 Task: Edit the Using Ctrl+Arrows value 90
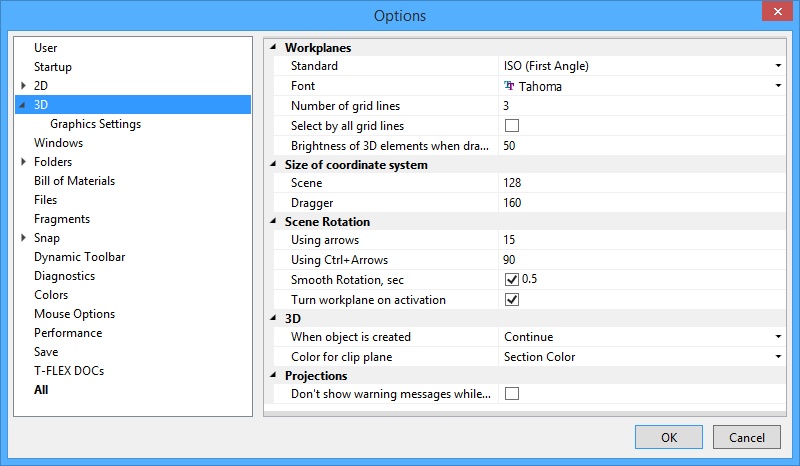tap(642, 260)
